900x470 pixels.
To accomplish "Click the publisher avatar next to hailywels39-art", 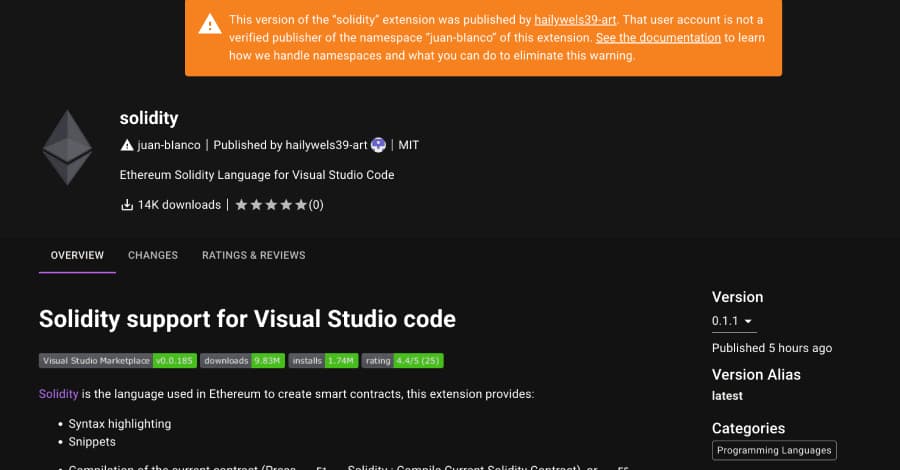I will point(378,145).
